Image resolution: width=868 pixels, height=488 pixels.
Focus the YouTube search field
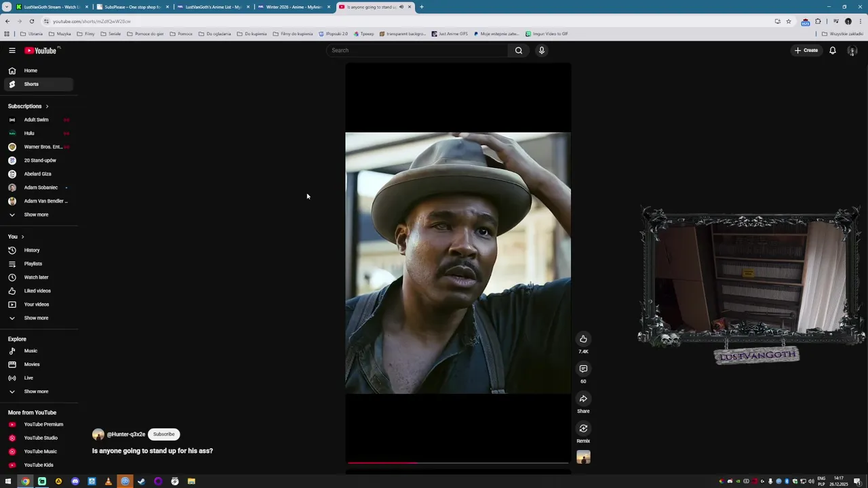pos(417,50)
